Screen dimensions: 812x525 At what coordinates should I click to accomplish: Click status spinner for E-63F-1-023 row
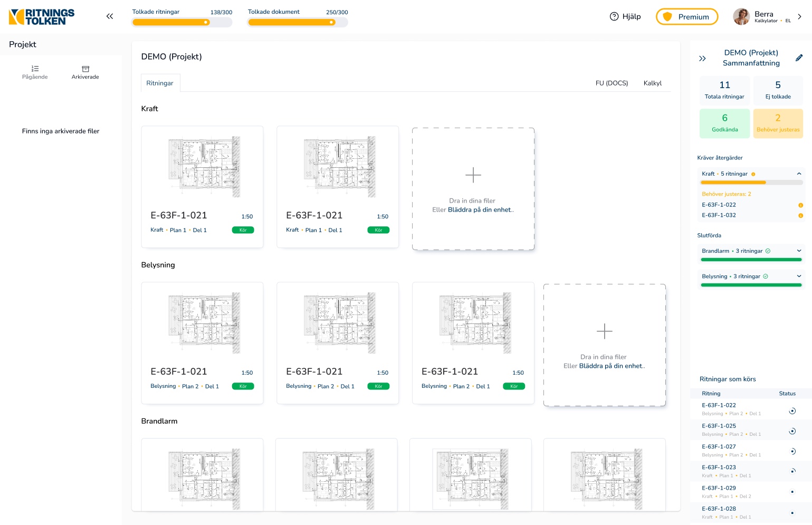click(792, 471)
